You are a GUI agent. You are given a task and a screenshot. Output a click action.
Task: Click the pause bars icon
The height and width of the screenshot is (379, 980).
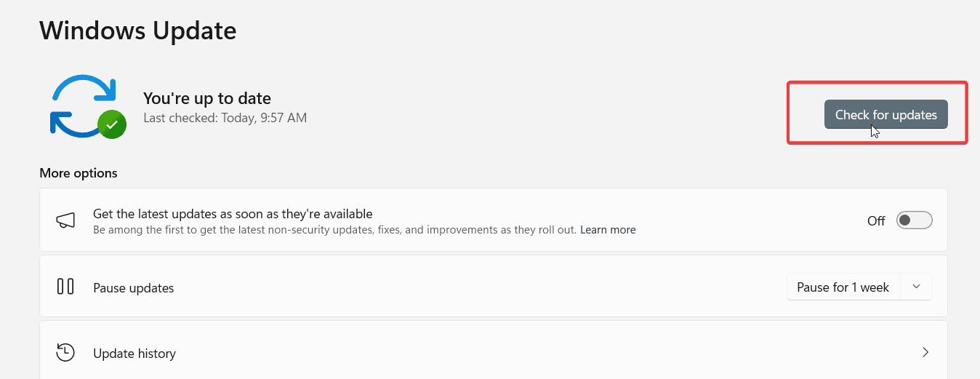65,287
